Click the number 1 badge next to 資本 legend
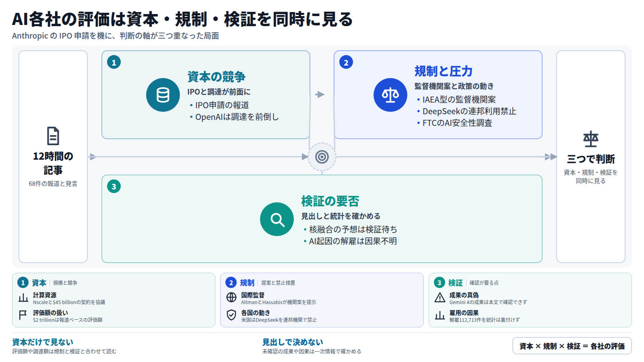The image size is (644, 362). coord(23,283)
